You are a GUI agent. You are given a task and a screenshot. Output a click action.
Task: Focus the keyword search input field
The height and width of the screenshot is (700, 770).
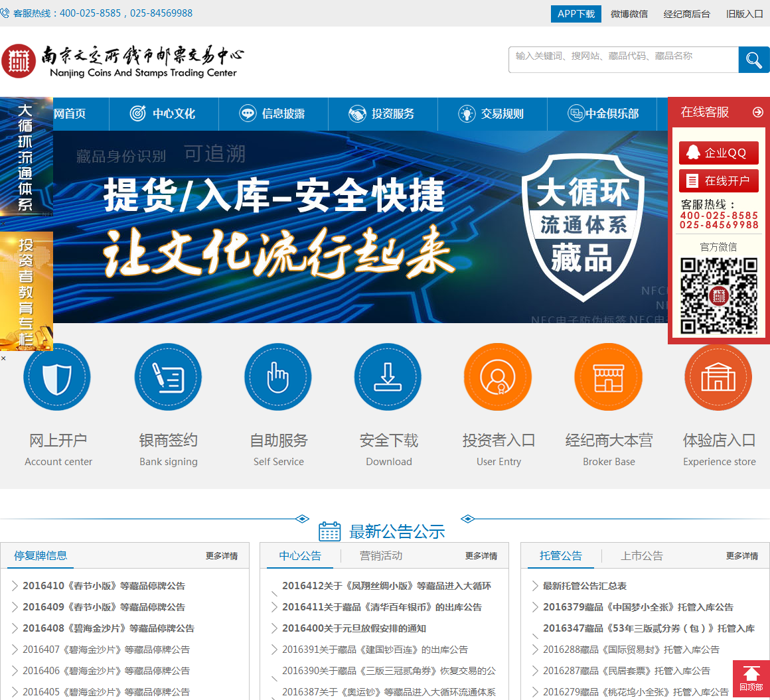coord(623,60)
